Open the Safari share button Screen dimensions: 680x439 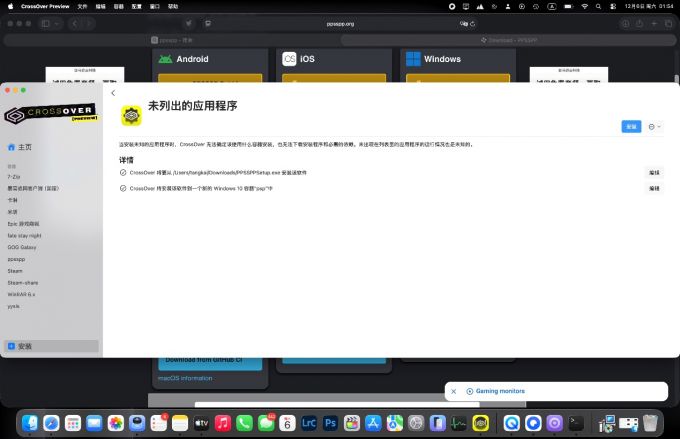coord(639,24)
